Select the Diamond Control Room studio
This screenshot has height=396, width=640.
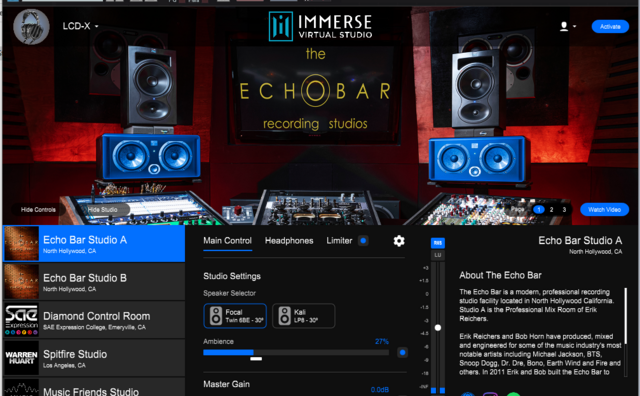[94, 320]
